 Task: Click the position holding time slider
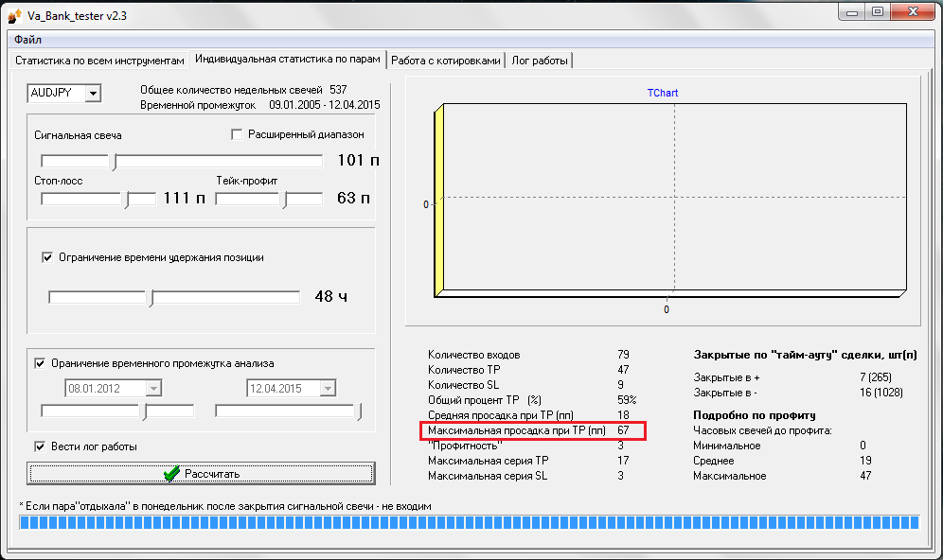tap(174, 297)
